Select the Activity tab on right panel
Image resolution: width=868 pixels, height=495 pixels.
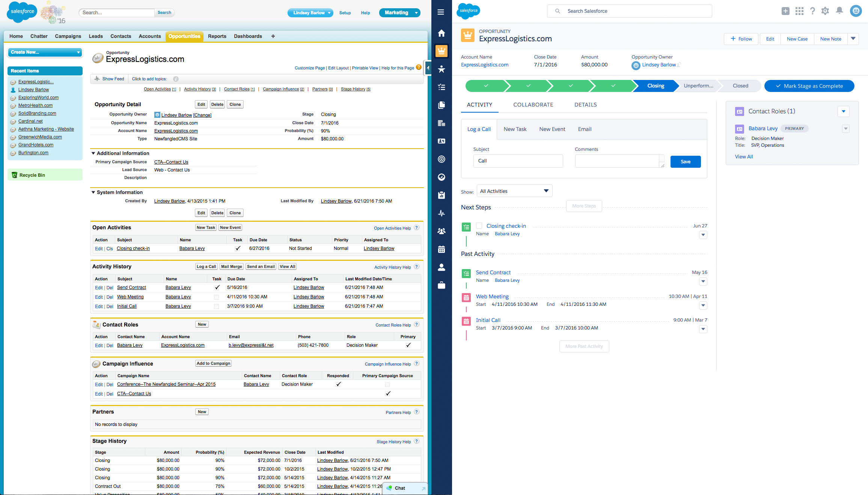[479, 105]
